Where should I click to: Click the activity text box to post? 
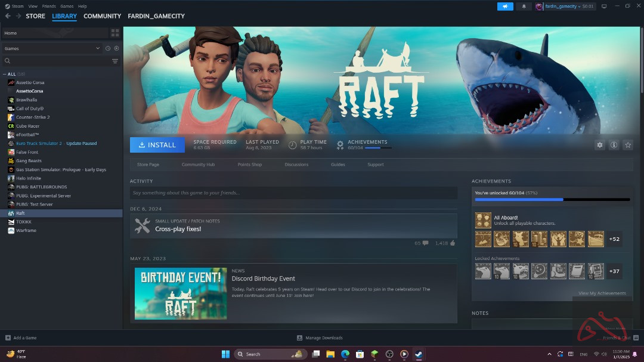click(293, 193)
